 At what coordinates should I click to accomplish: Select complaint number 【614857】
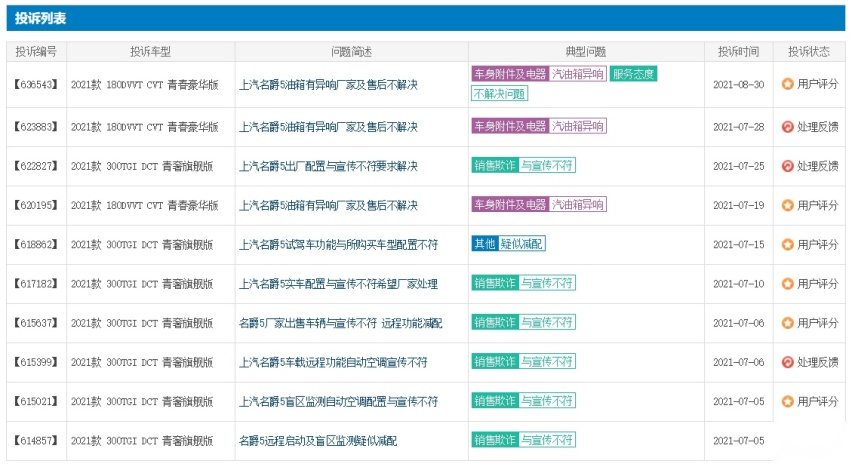point(36,440)
